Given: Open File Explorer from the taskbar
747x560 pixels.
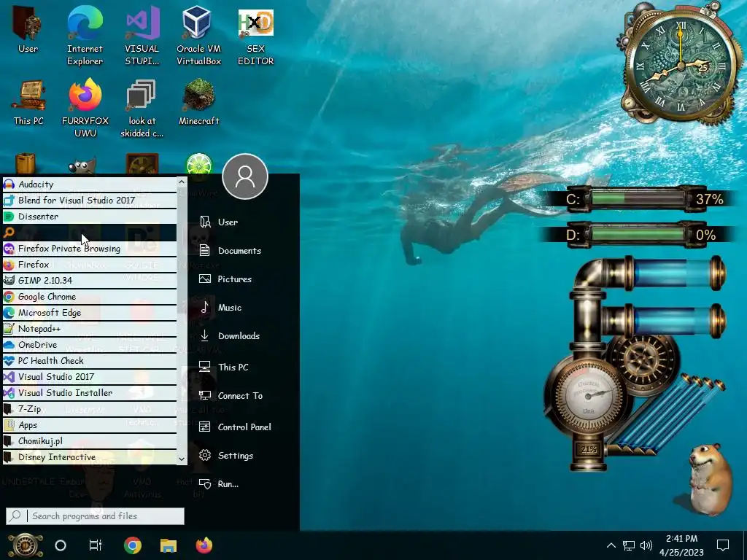Looking at the screenshot, I should point(169,545).
